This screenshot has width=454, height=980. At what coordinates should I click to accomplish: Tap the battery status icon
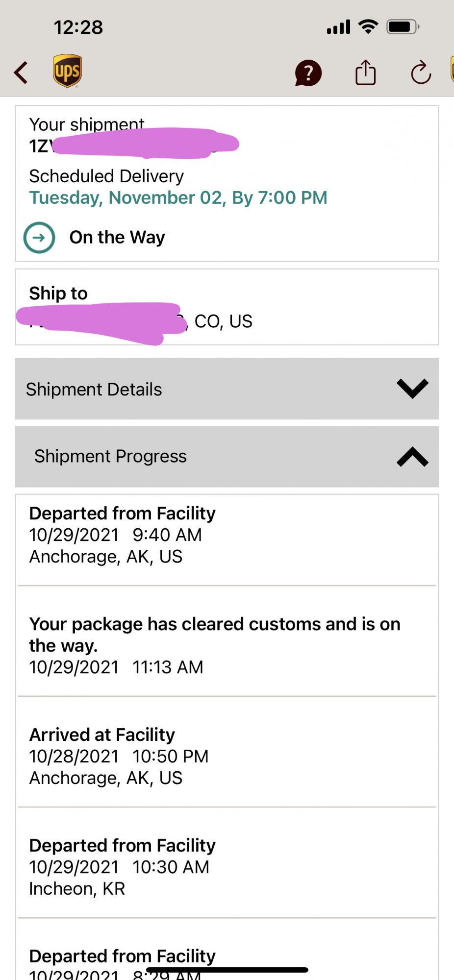pyautogui.click(x=403, y=26)
